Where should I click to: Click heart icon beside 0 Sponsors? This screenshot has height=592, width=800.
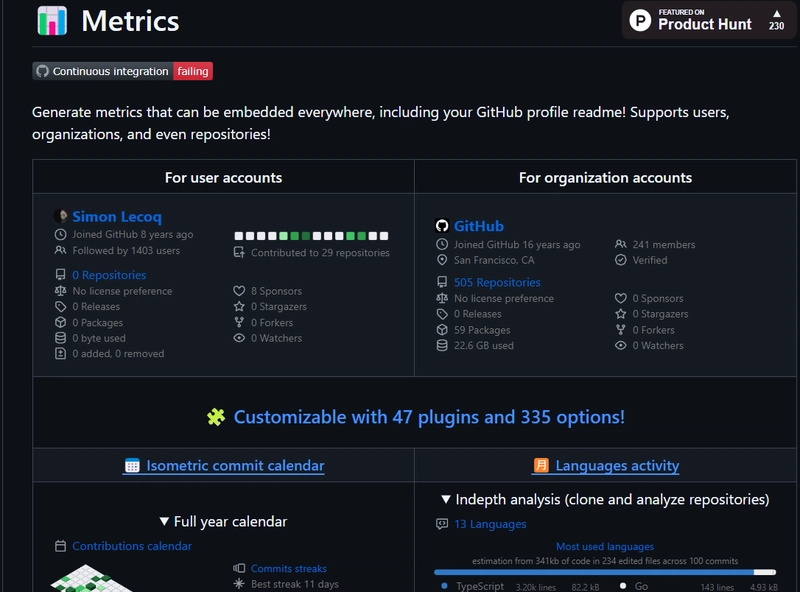[x=620, y=298]
